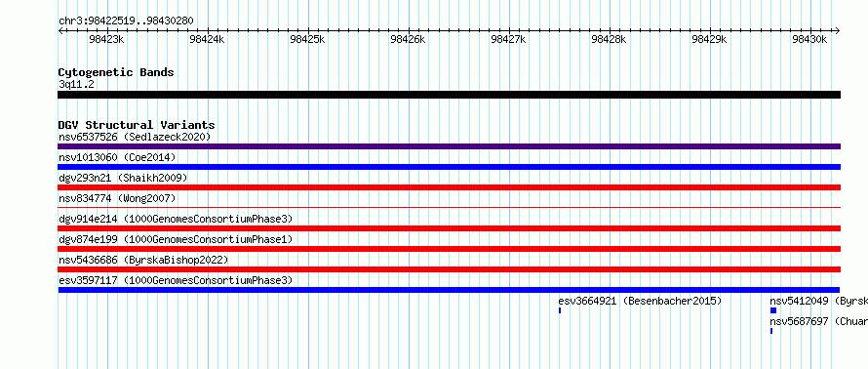
Task: Click the blue nsv1013060 feature bar
Action: coord(449,167)
